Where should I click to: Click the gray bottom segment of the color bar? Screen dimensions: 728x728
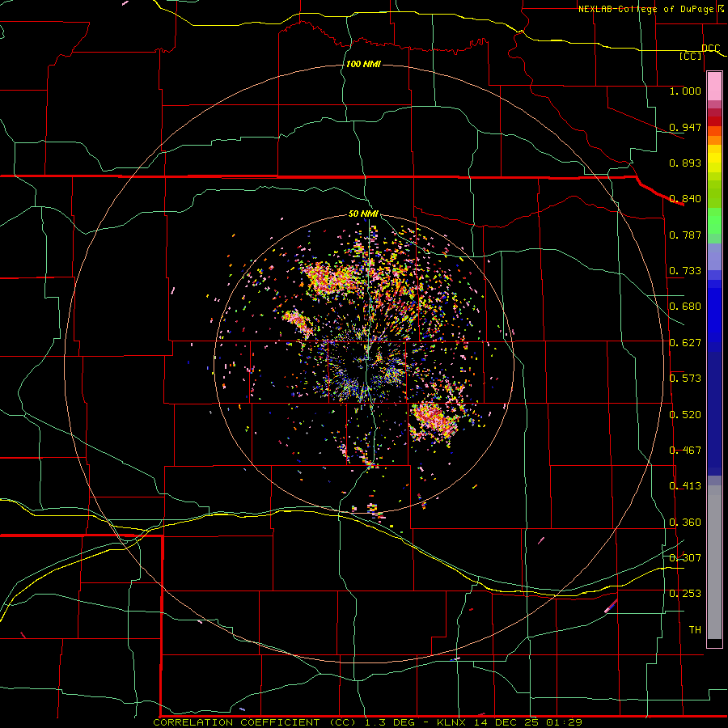pos(714,562)
